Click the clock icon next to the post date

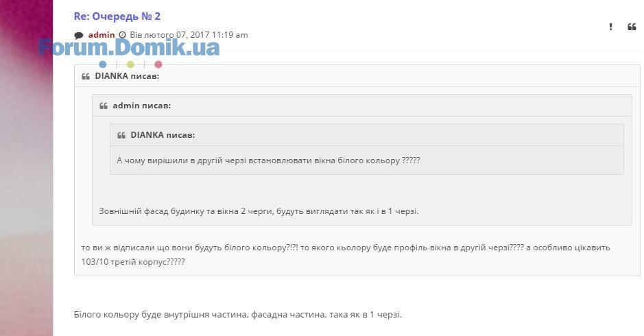(122, 35)
